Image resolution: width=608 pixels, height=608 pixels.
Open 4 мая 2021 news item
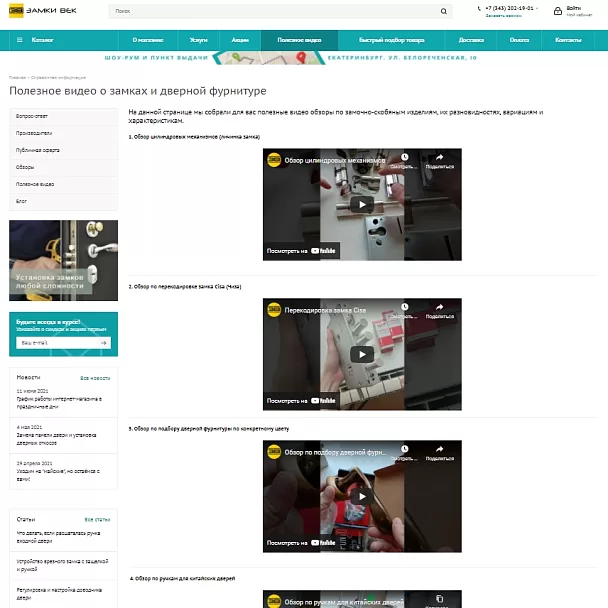[57, 439]
